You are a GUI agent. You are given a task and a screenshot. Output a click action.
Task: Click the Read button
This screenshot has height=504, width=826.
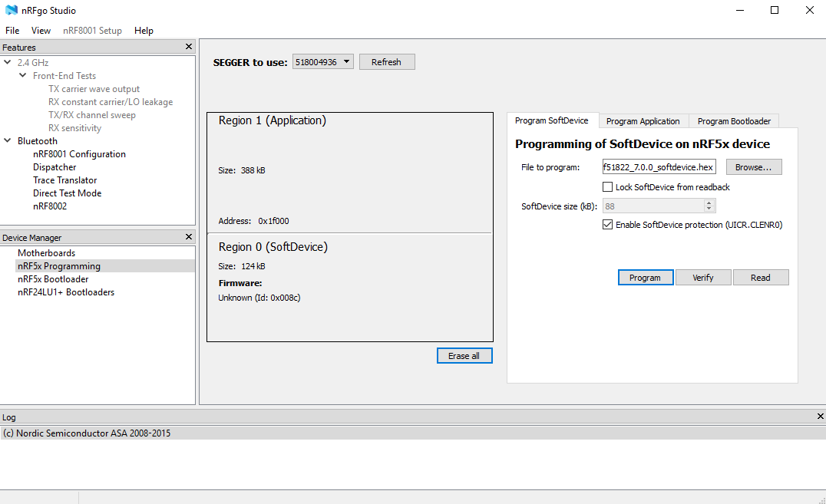[761, 278]
